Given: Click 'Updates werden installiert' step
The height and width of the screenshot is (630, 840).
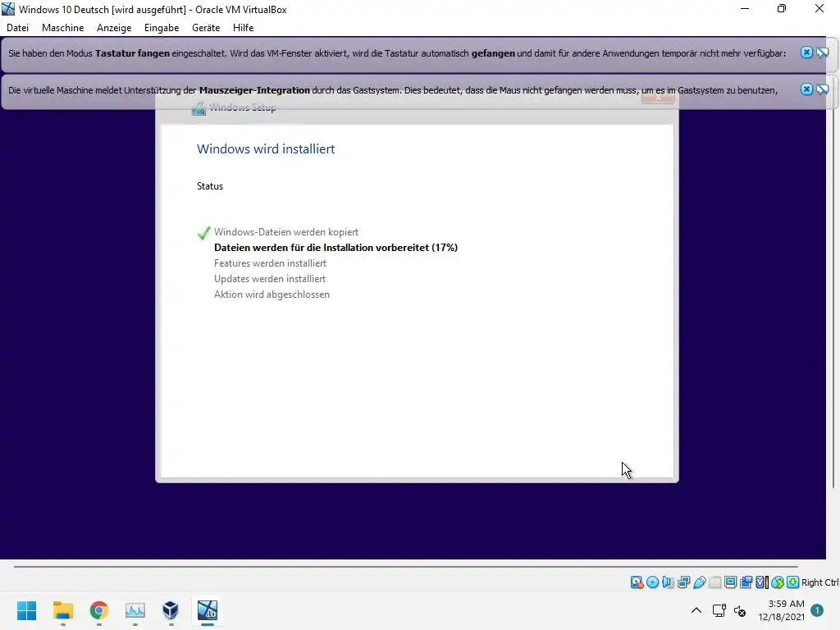Looking at the screenshot, I should [269, 279].
